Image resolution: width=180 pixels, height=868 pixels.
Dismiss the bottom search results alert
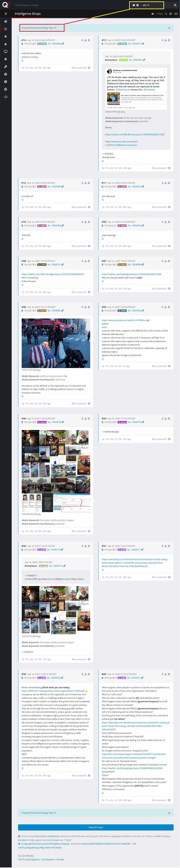point(169,813)
